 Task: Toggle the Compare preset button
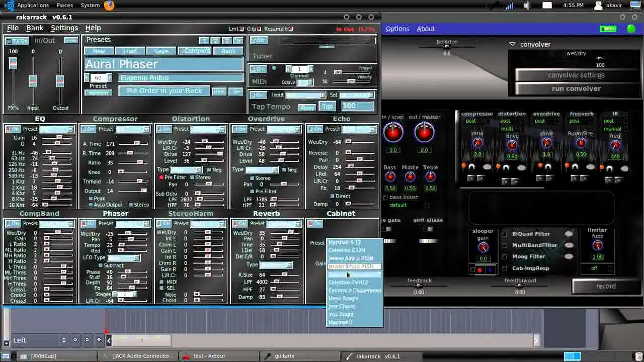click(x=195, y=51)
